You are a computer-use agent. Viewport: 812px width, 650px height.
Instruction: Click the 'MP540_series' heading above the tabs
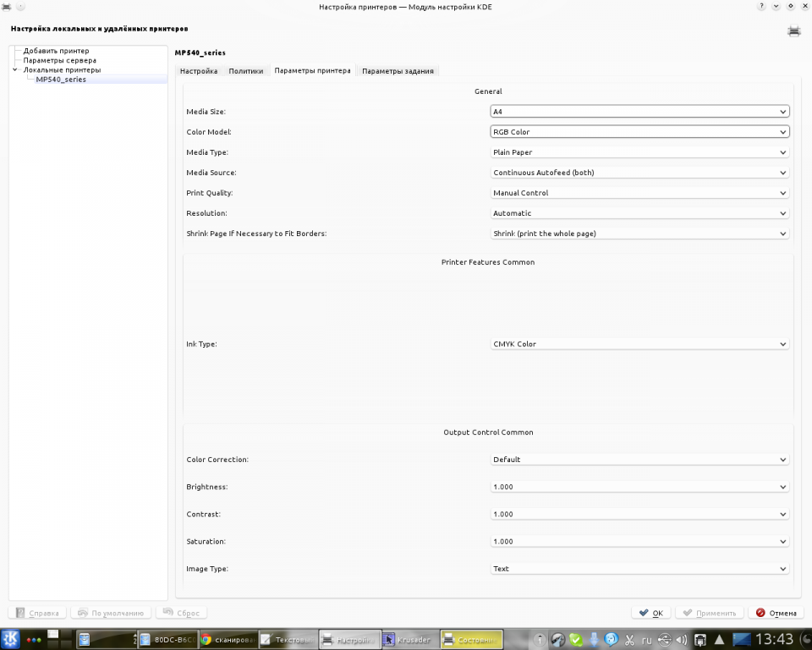pyautogui.click(x=200, y=52)
